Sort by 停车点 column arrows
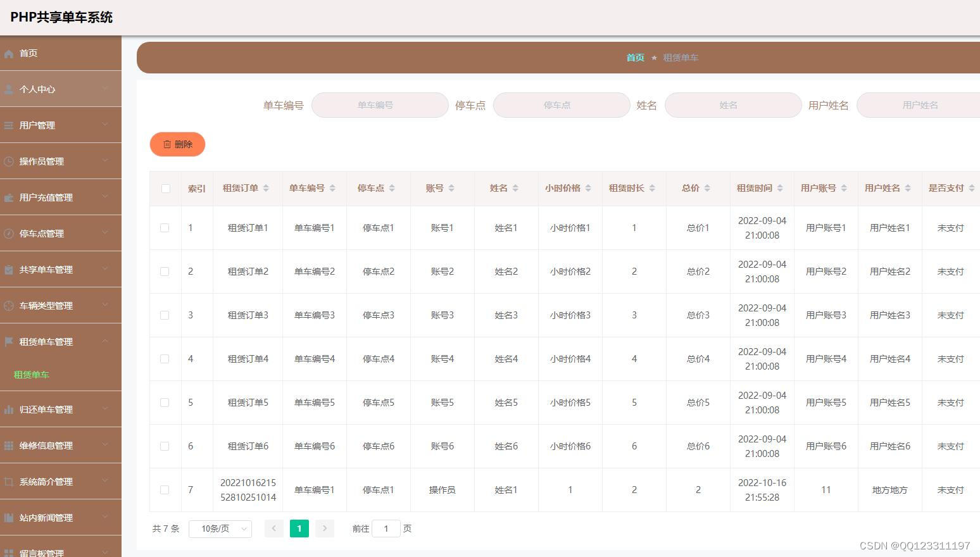Viewport: 980px width, 557px height. [x=392, y=188]
